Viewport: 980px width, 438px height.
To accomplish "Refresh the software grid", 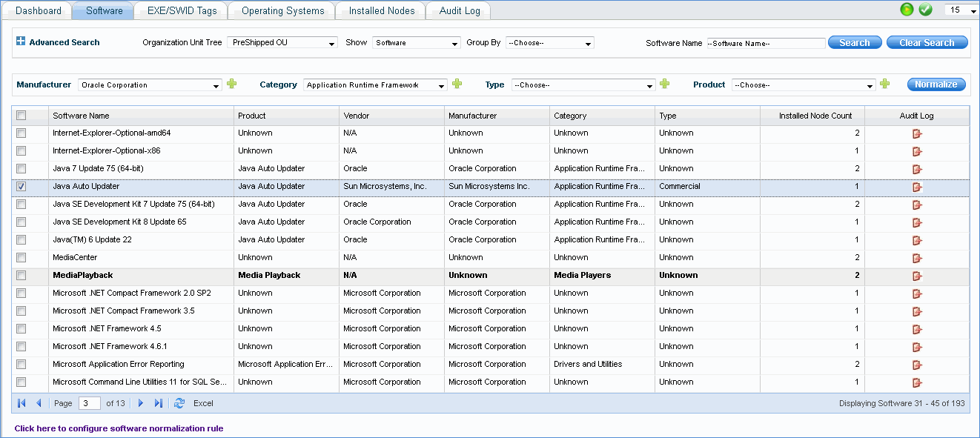I will [x=179, y=403].
